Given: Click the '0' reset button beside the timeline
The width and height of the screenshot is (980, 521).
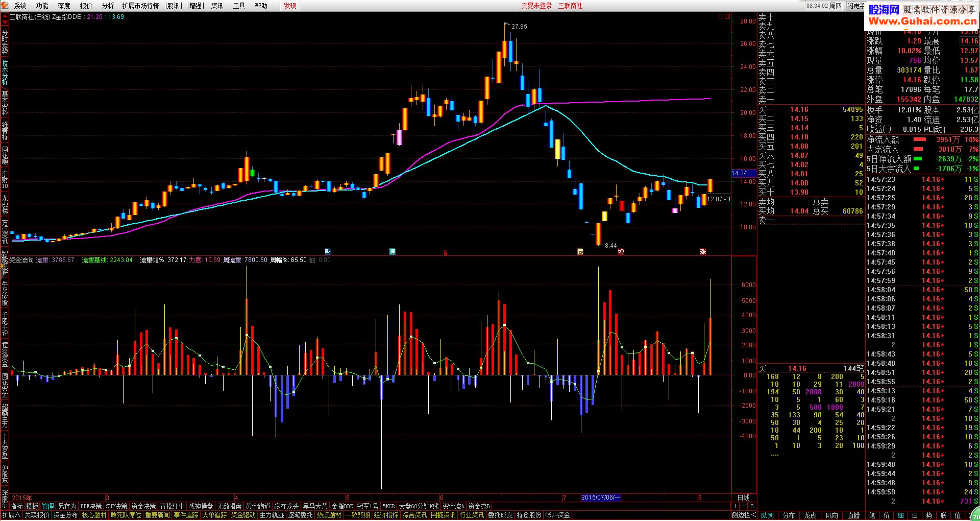Looking at the screenshot, I should [x=752, y=506].
